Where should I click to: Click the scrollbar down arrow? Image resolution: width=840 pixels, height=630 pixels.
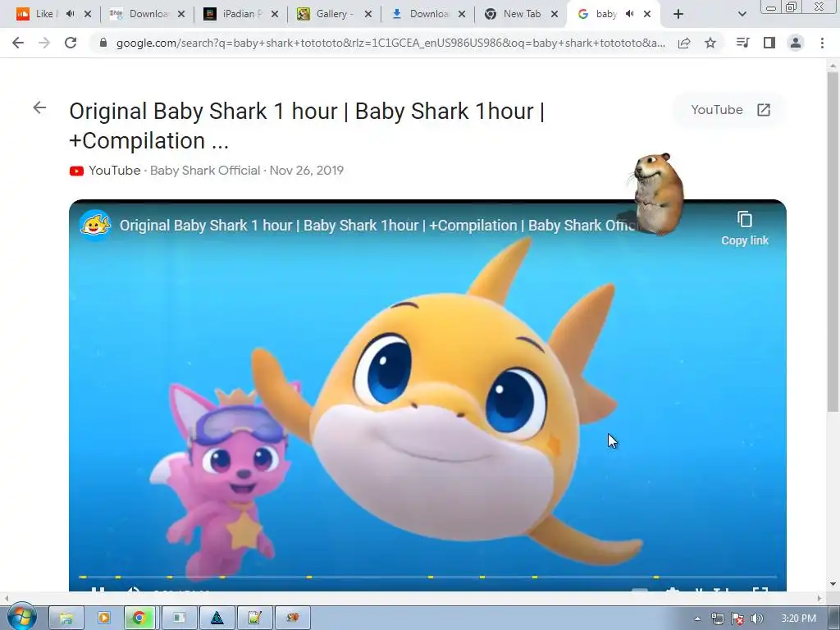(x=833, y=584)
